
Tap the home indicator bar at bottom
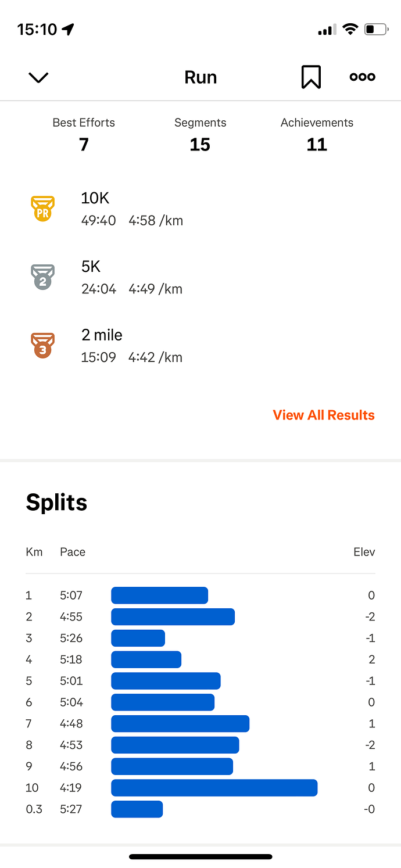point(201,856)
